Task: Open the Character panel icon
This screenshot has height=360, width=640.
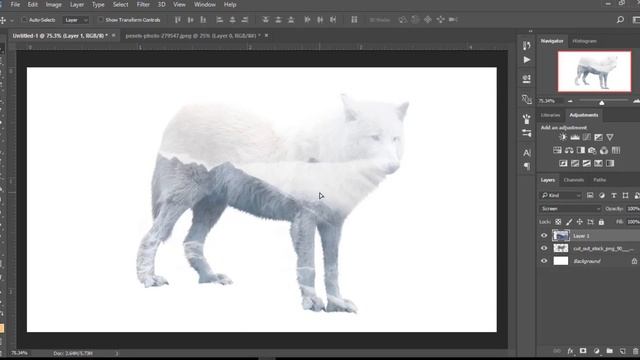Action: tap(527, 153)
